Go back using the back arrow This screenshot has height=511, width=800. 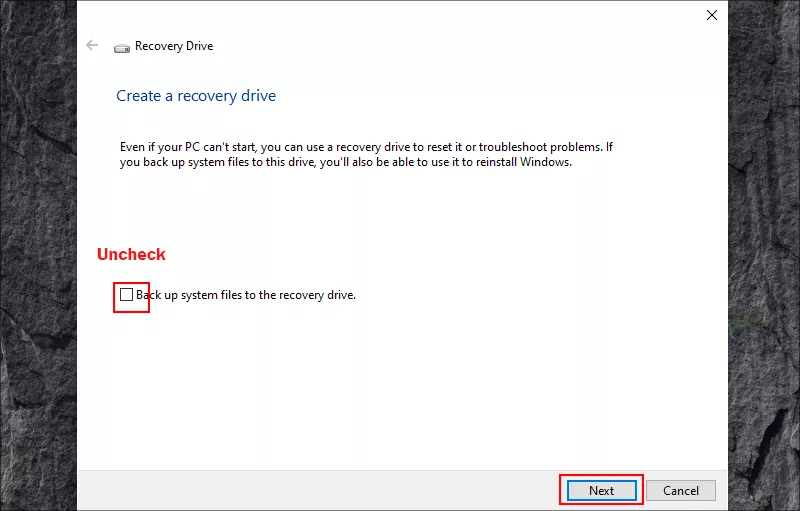(x=92, y=45)
